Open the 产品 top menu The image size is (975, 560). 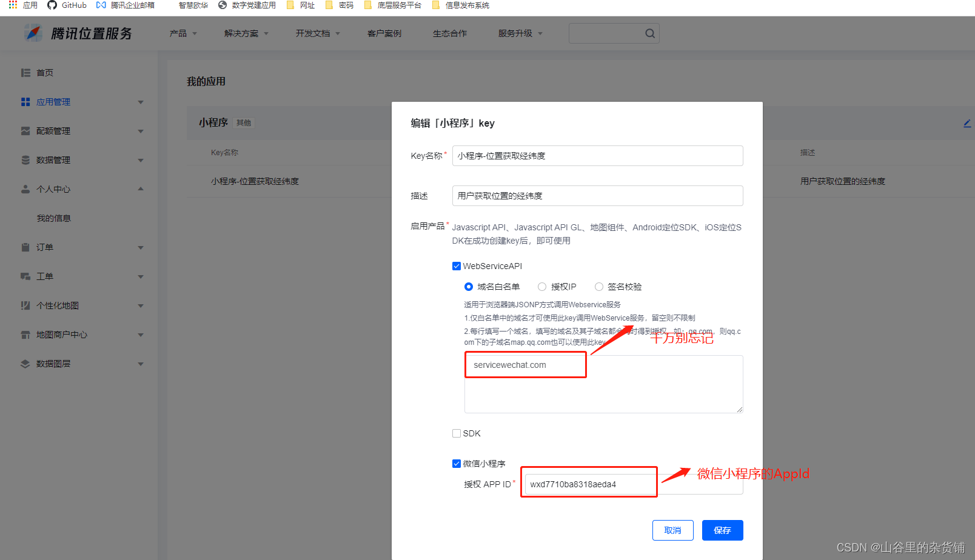pos(183,33)
